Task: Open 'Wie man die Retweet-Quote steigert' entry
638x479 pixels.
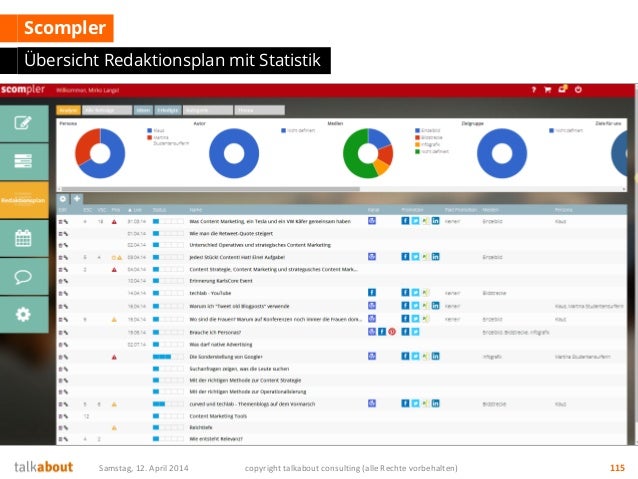Action: [x=231, y=234]
